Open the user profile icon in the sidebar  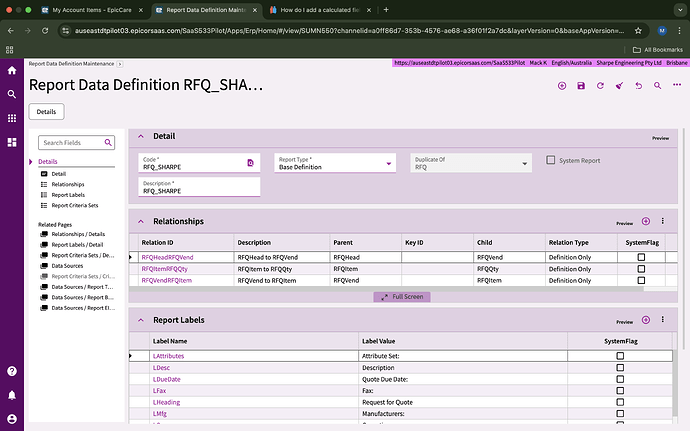tap(12, 419)
